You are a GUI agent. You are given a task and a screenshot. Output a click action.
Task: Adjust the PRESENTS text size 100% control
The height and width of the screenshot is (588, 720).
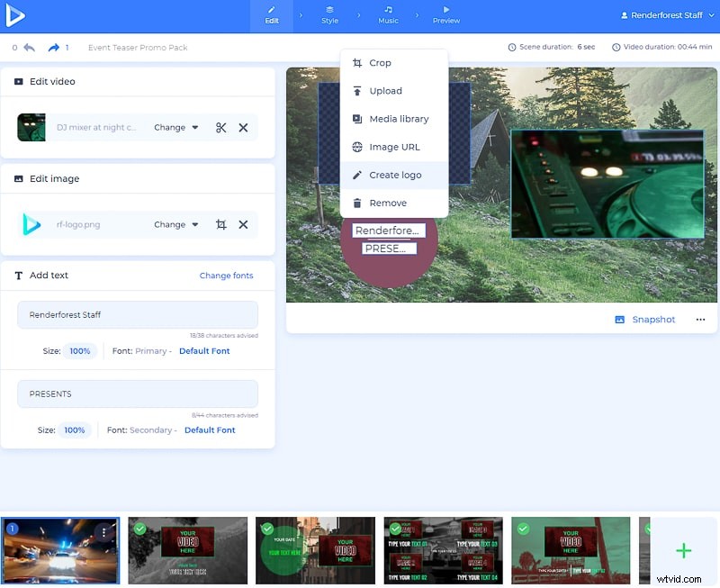click(x=76, y=430)
